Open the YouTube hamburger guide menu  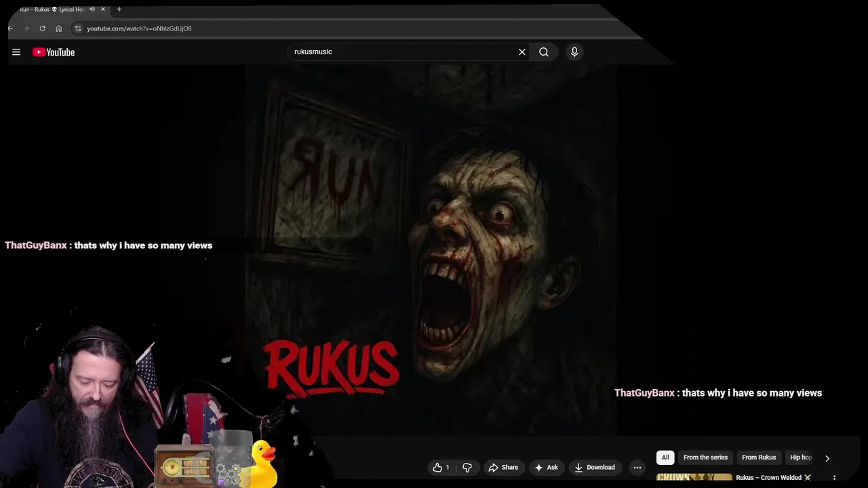tap(16, 52)
